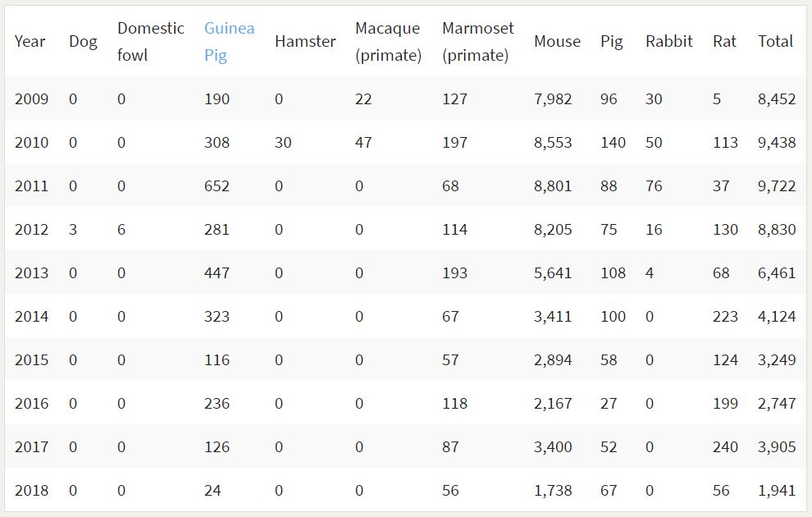Select the 2014 total value 4,124
Screen dimensions: 812x517
777,317
